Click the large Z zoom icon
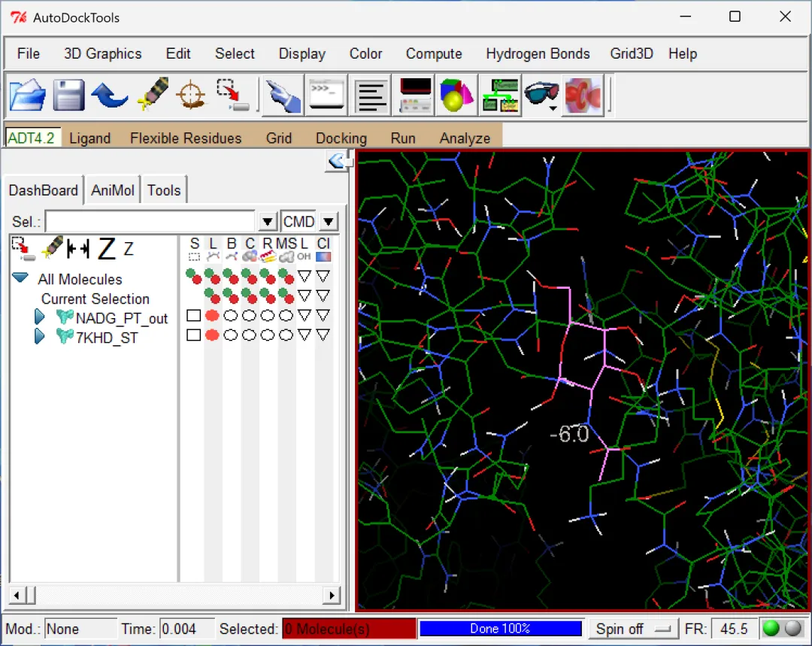Image resolution: width=812 pixels, height=646 pixels. [107, 249]
